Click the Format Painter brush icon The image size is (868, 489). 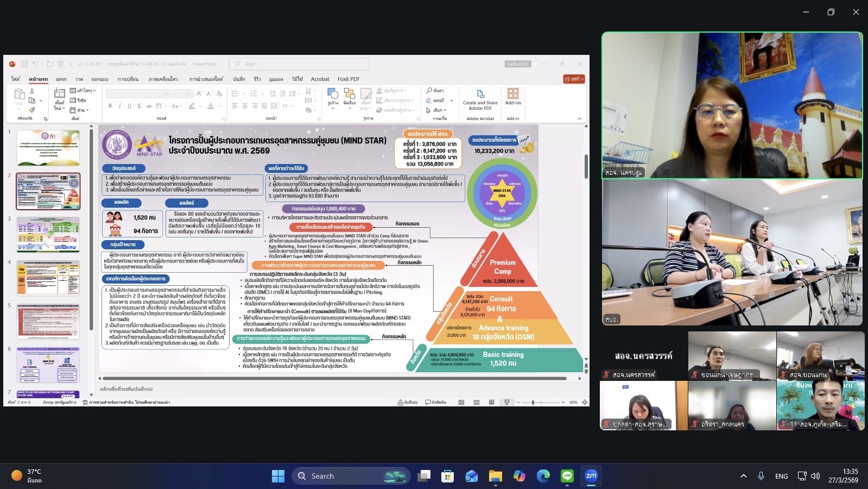coord(32,110)
